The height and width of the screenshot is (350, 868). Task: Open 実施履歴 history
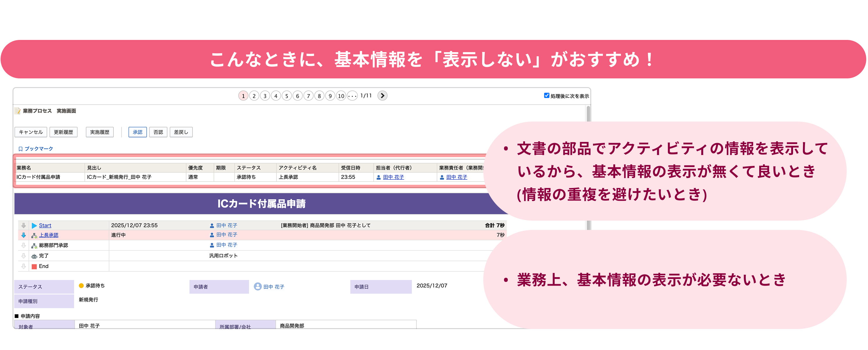point(100,132)
